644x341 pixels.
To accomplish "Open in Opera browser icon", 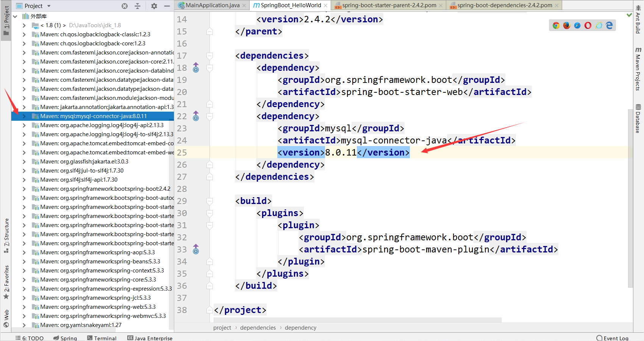I will point(588,25).
